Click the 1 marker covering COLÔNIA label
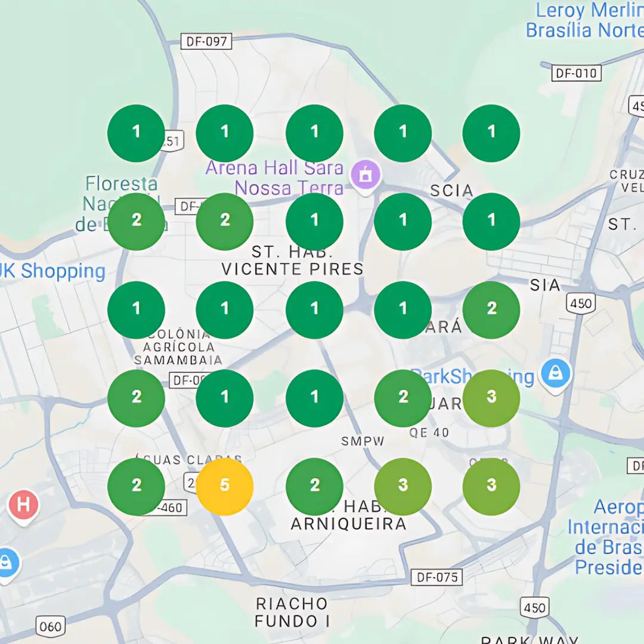Screen dimensions: 644x644 tap(136, 309)
